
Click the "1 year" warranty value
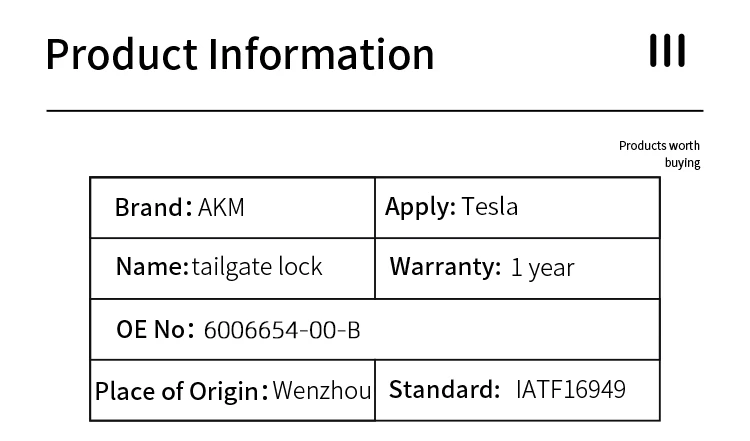coord(542,269)
